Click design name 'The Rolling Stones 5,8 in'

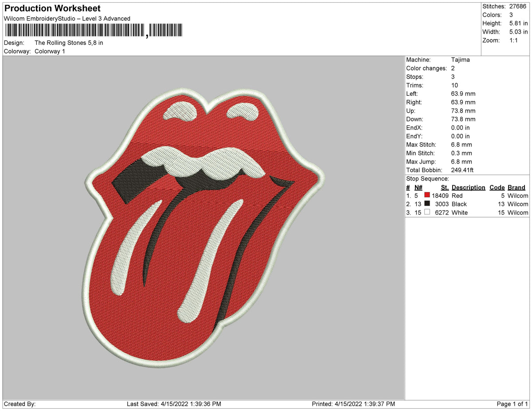[69, 43]
